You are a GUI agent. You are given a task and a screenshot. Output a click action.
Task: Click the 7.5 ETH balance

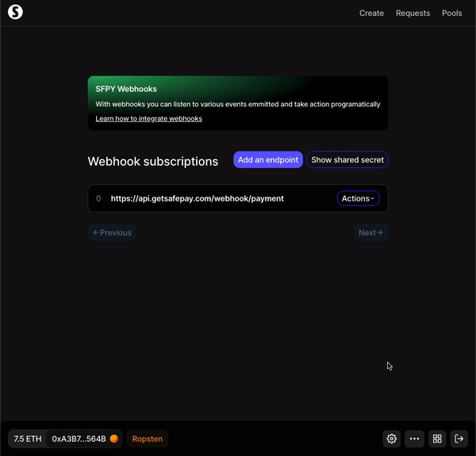pyautogui.click(x=28, y=439)
